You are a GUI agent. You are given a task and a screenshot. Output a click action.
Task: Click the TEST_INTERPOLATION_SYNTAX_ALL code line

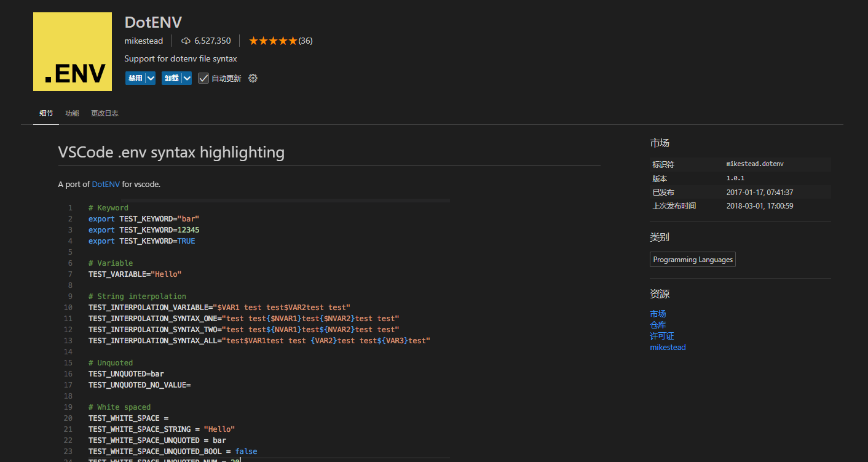point(259,341)
